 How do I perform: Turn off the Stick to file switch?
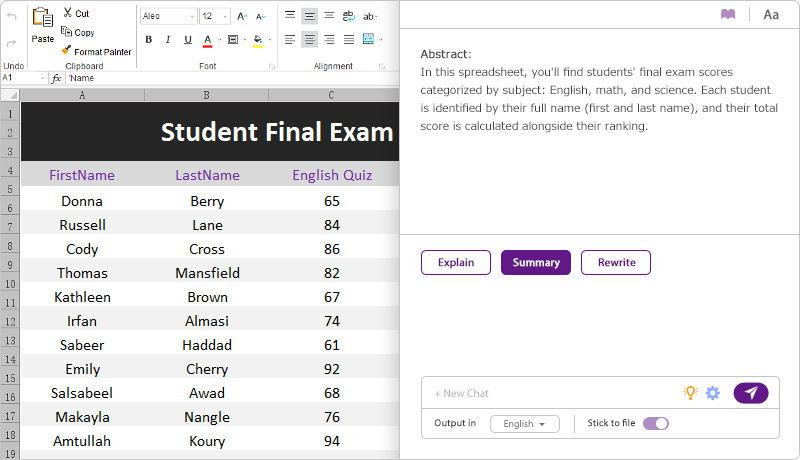(x=656, y=423)
